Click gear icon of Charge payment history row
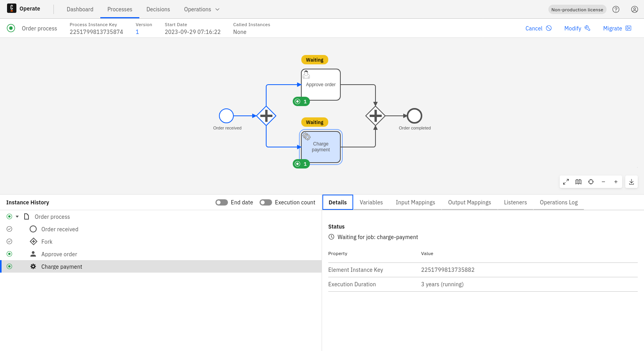Image resolution: width=644 pixels, height=351 pixels. click(x=33, y=266)
